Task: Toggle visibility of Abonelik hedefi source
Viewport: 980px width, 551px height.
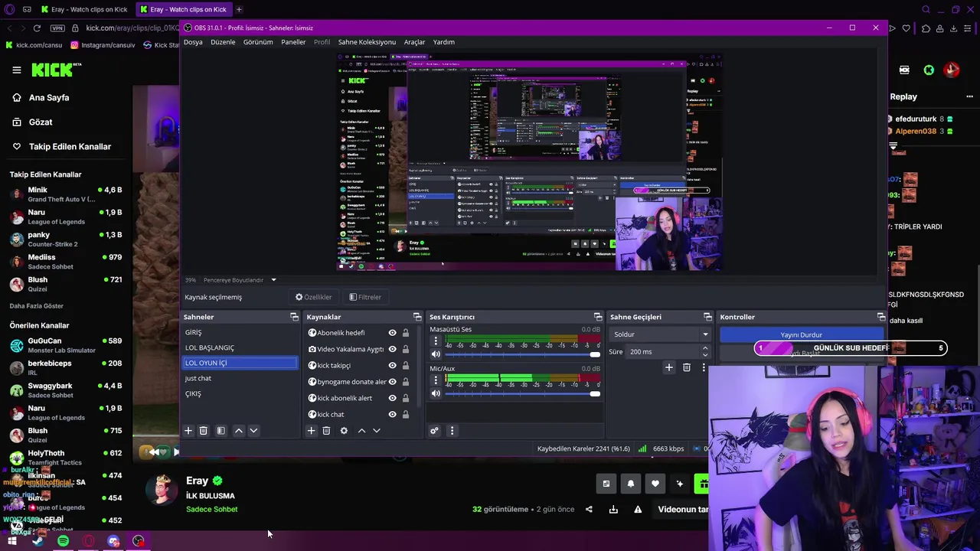Action: (x=392, y=333)
